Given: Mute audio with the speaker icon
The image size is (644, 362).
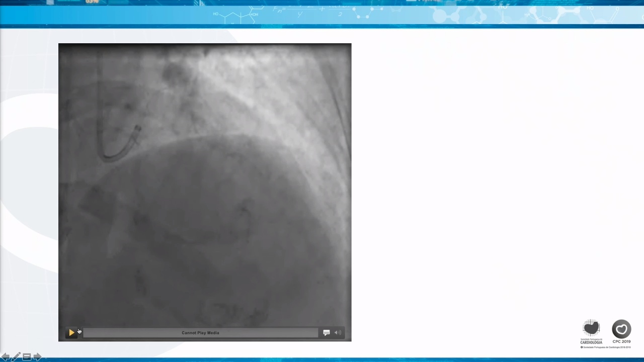Looking at the screenshot, I should pos(338,332).
